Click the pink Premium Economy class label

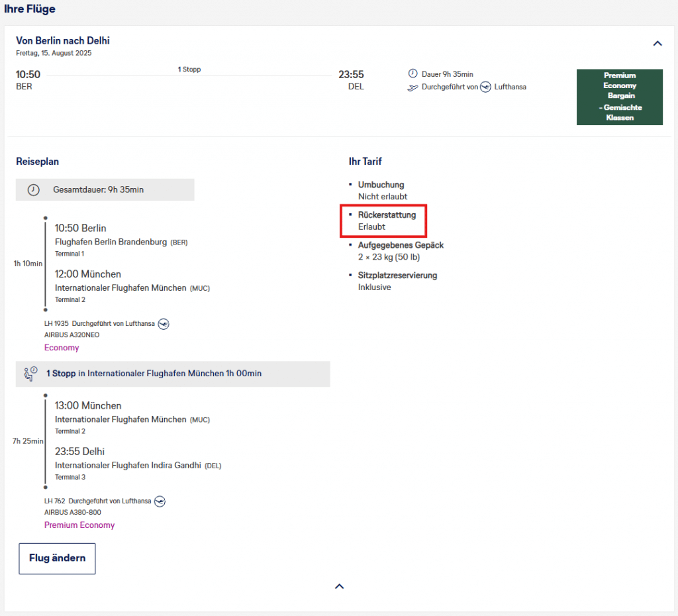pos(79,525)
